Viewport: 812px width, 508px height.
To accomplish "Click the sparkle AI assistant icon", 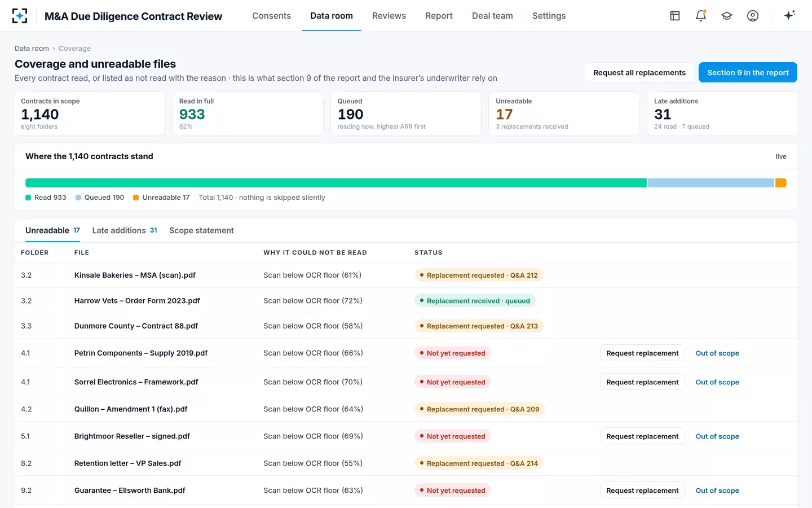I will point(789,15).
